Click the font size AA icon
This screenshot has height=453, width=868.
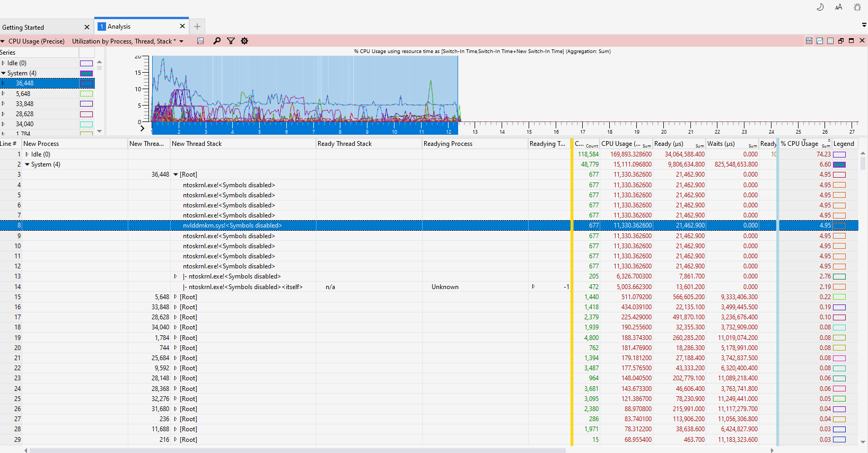[x=838, y=7]
